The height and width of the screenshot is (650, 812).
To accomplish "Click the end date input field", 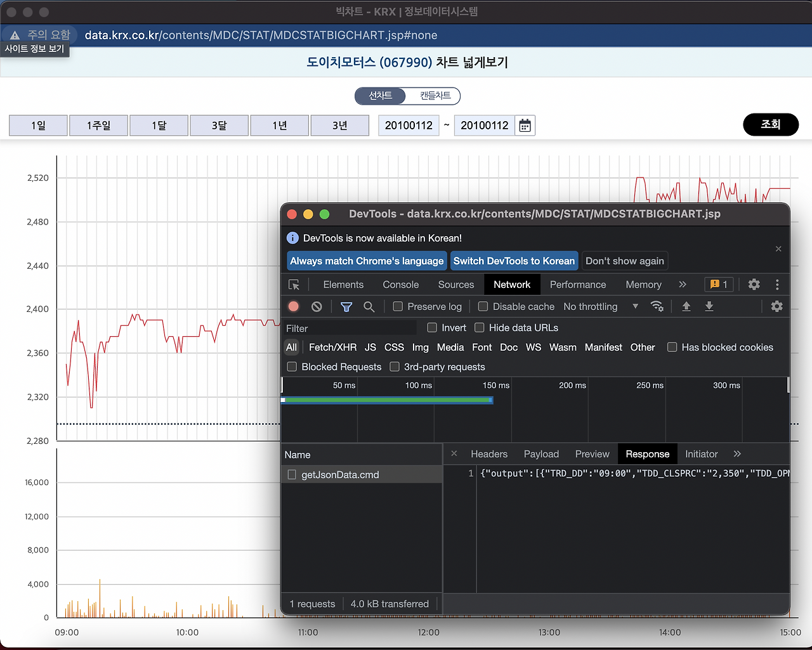I will tap(485, 126).
